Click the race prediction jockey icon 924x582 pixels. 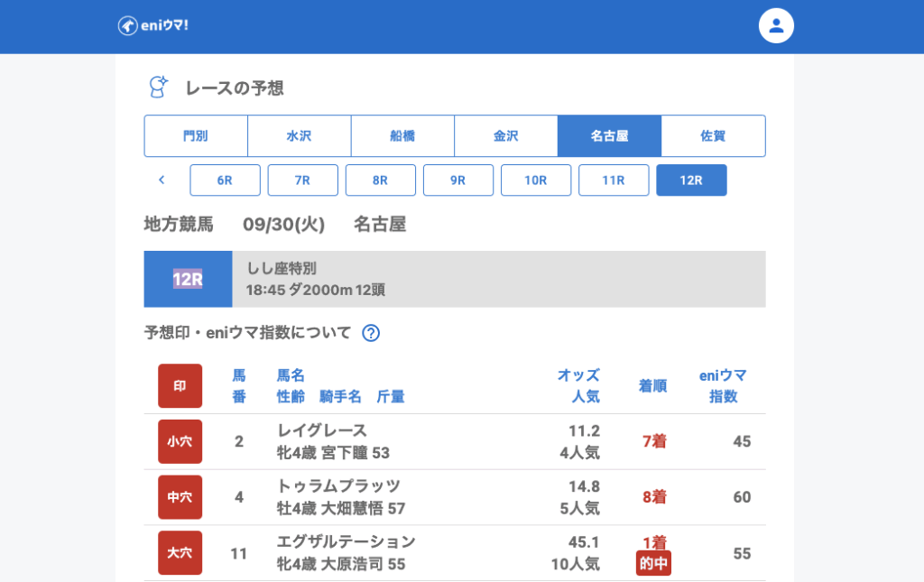[x=158, y=88]
